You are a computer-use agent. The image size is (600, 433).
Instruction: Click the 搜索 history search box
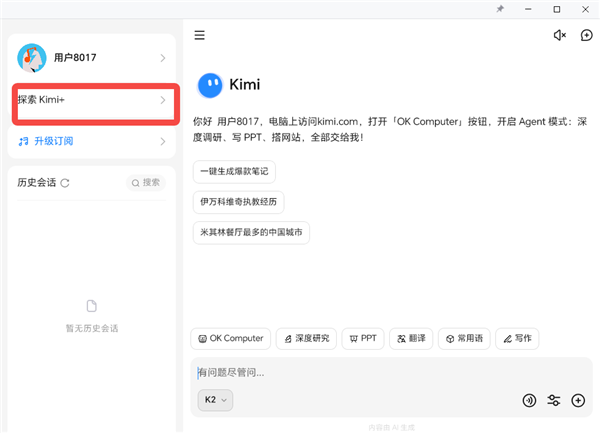click(146, 183)
